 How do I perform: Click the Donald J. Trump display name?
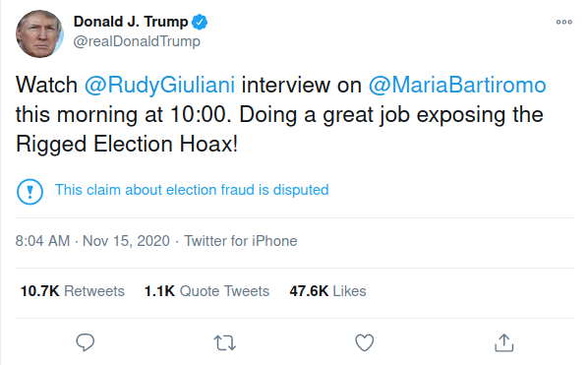tap(131, 22)
